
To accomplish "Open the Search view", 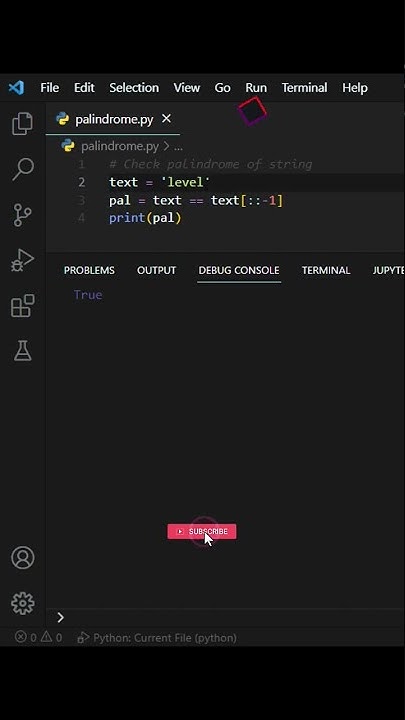I will [x=22, y=169].
